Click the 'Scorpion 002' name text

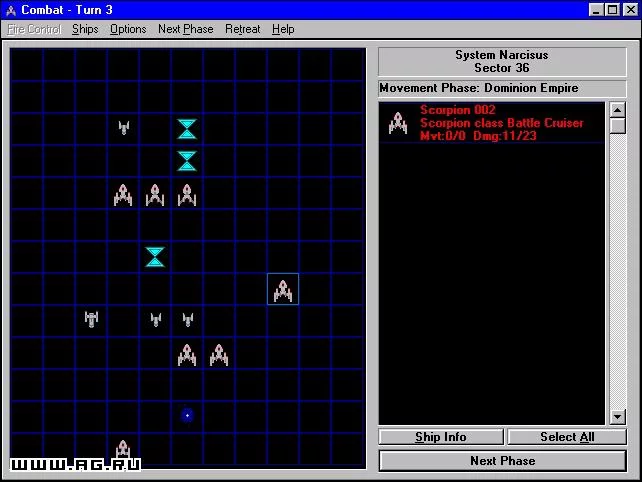(458, 110)
